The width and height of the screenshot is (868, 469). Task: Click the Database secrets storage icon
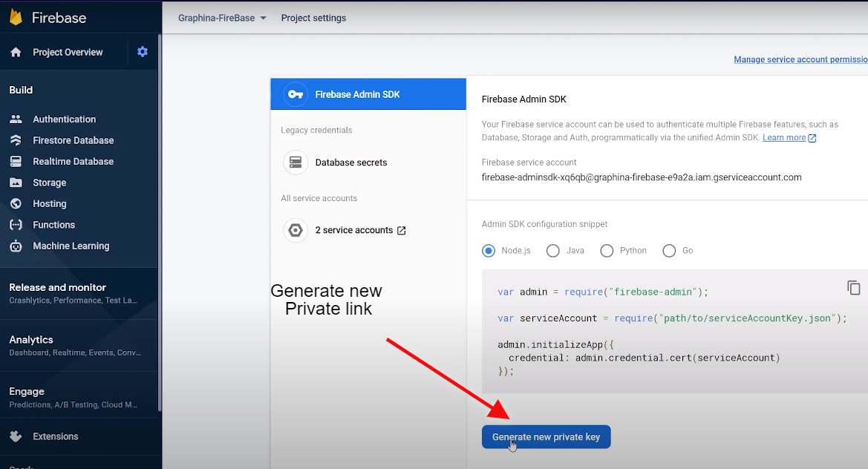(296, 163)
